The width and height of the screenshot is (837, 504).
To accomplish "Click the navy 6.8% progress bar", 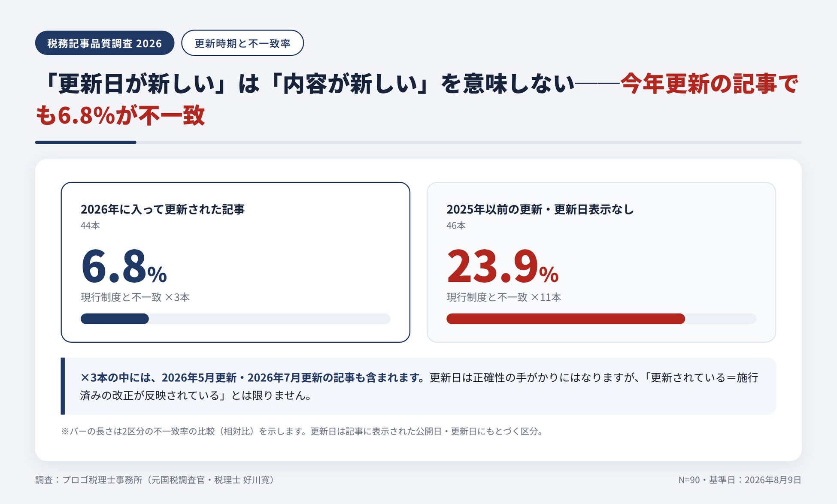I will [x=115, y=319].
